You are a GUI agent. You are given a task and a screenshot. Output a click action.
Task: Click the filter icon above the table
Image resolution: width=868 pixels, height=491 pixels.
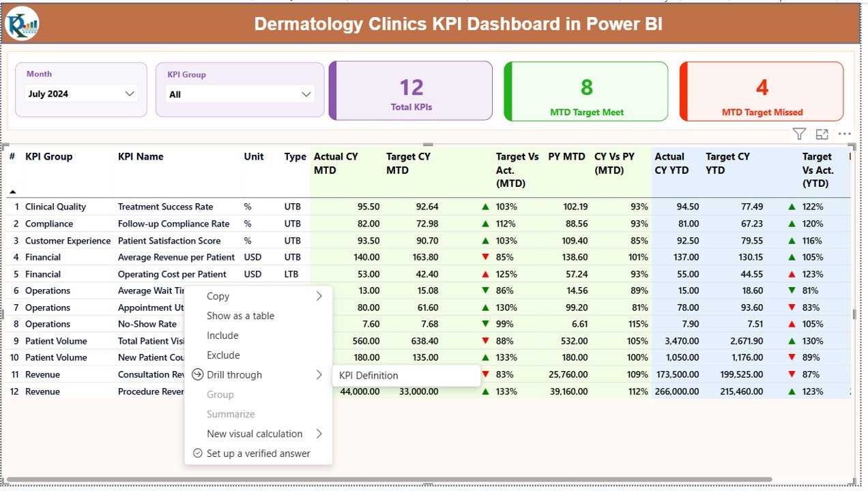799,134
